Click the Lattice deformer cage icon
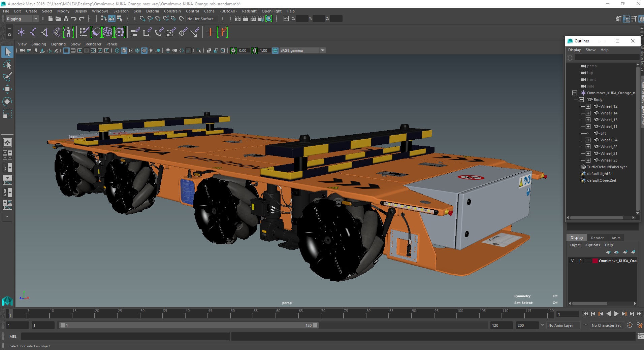 (x=107, y=32)
